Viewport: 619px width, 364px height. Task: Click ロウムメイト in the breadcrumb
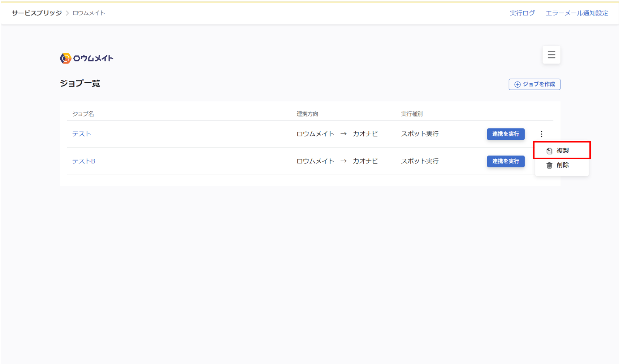click(x=89, y=13)
